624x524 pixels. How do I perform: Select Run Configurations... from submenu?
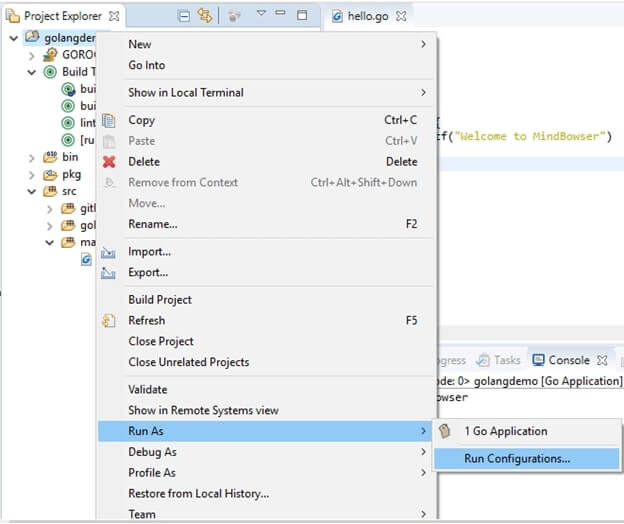tap(517, 459)
